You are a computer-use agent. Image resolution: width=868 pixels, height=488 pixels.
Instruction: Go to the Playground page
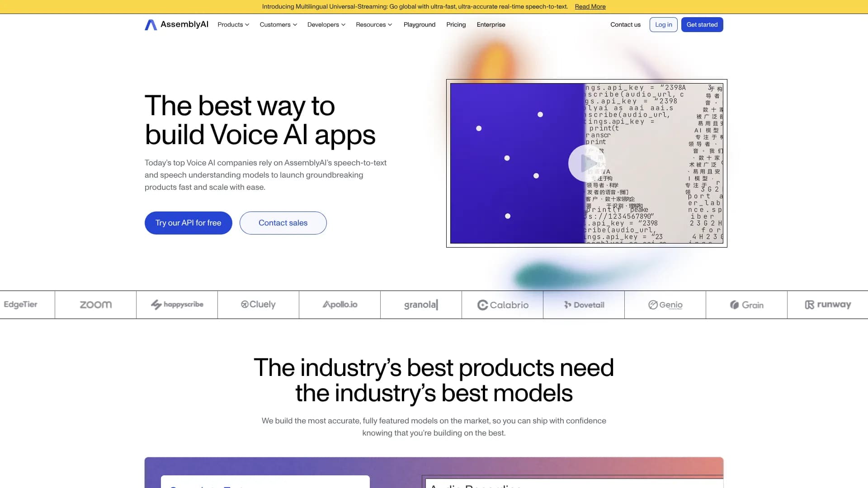tap(419, 25)
